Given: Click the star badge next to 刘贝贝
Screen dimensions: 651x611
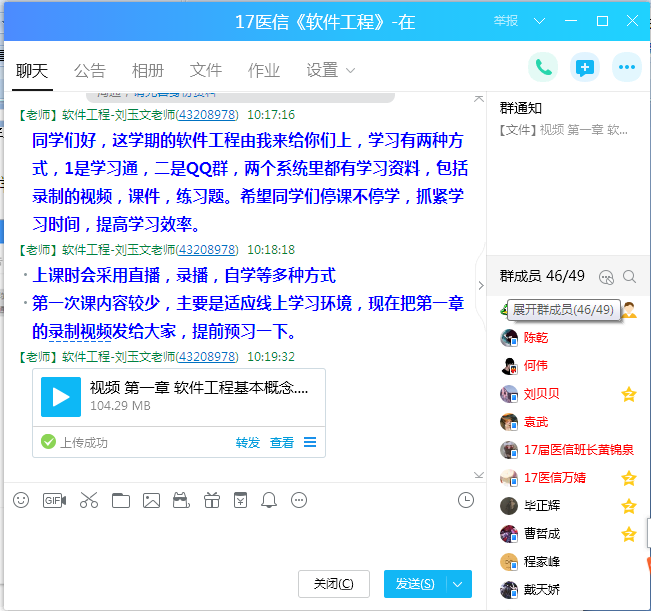Looking at the screenshot, I should click(x=629, y=394).
